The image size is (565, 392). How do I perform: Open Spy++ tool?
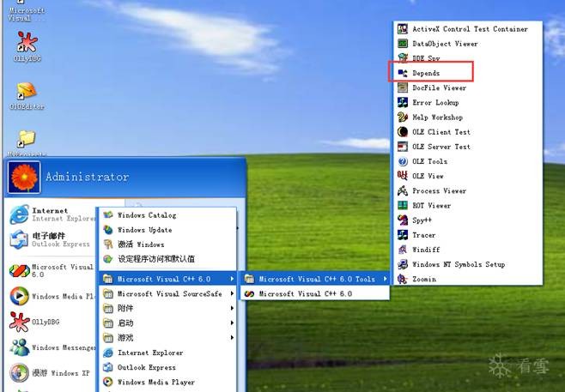[x=423, y=220]
